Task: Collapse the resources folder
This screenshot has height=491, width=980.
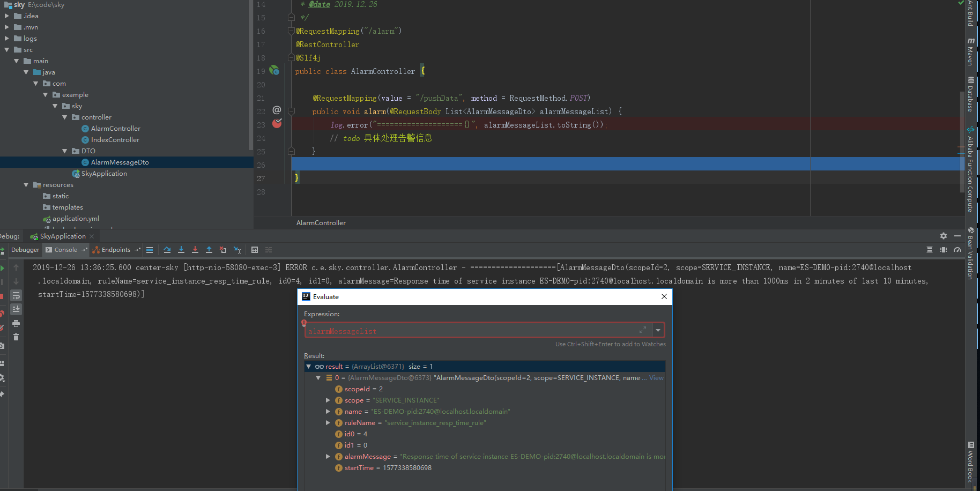Action: click(x=26, y=185)
